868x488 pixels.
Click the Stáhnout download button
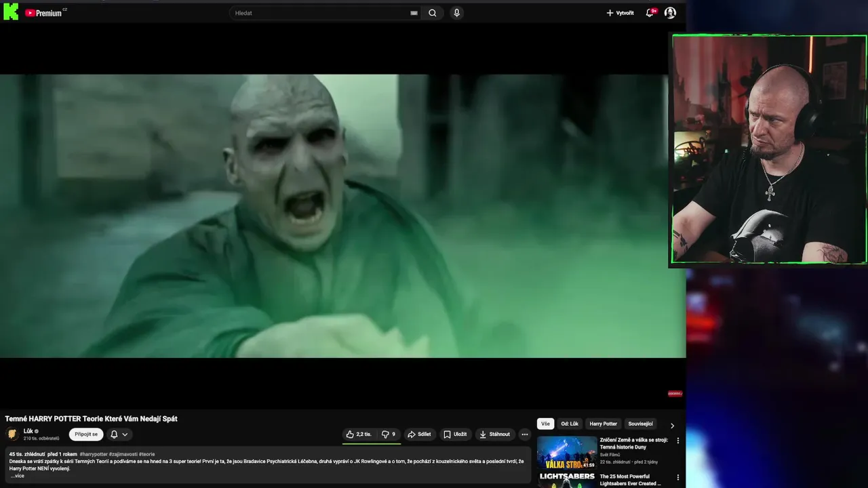click(x=494, y=434)
